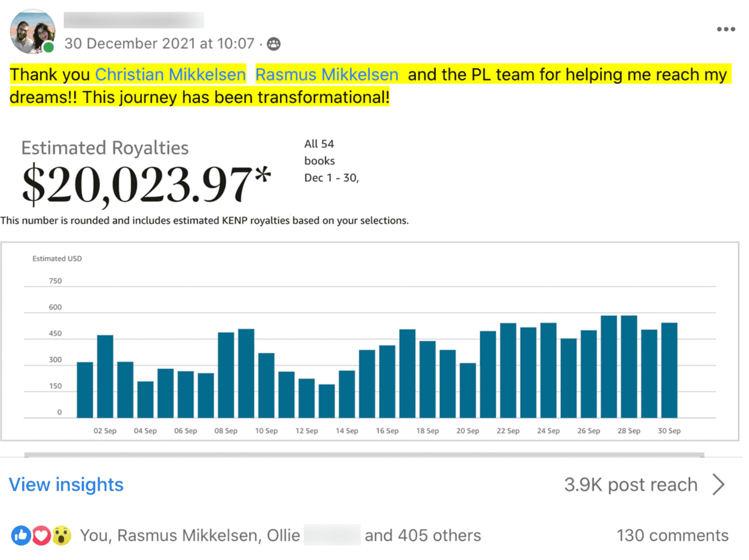
Task: Click the '20 Sep' x-axis label
Action: coord(468,431)
